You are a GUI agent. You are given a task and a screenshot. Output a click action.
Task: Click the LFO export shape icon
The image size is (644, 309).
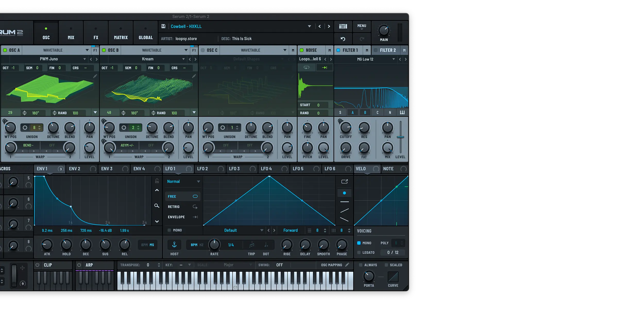pyautogui.click(x=344, y=182)
